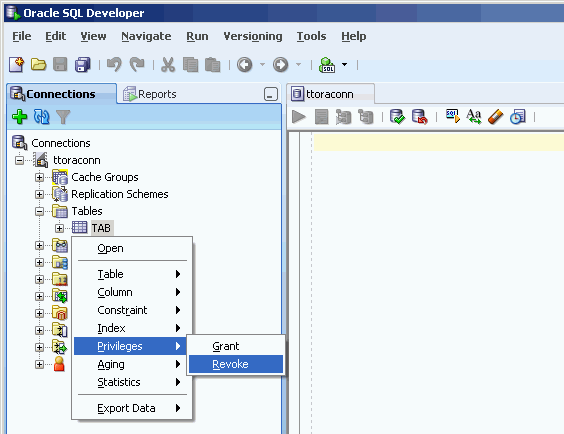Expand the TAB table node
Screen dimensions: 564x434
[59, 228]
